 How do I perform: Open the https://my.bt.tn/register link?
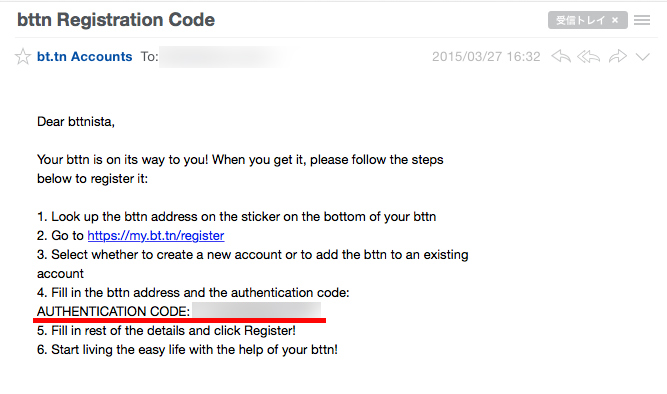[x=156, y=235]
